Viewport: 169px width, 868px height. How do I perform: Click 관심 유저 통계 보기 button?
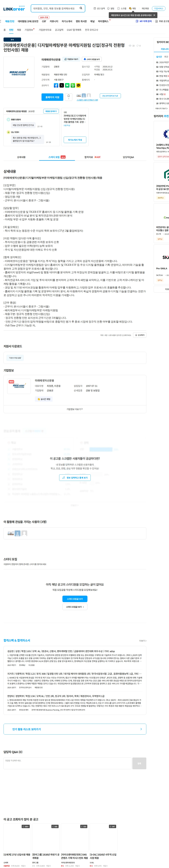(110, 96)
